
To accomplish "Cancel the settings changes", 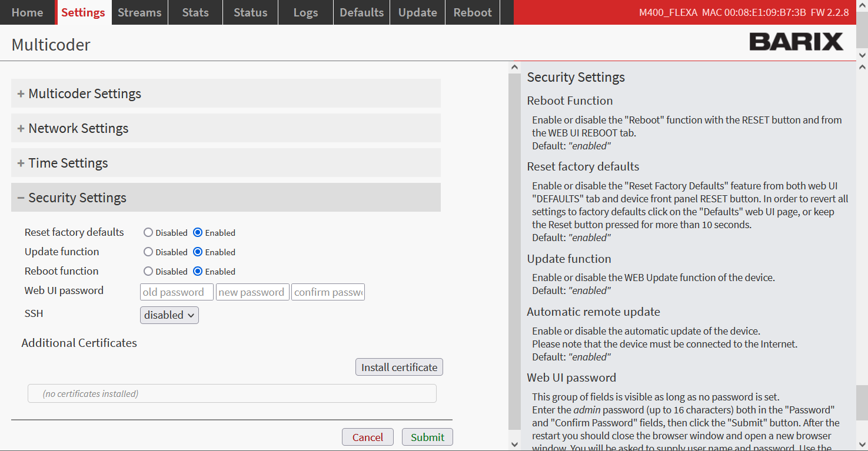I will tap(367, 437).
